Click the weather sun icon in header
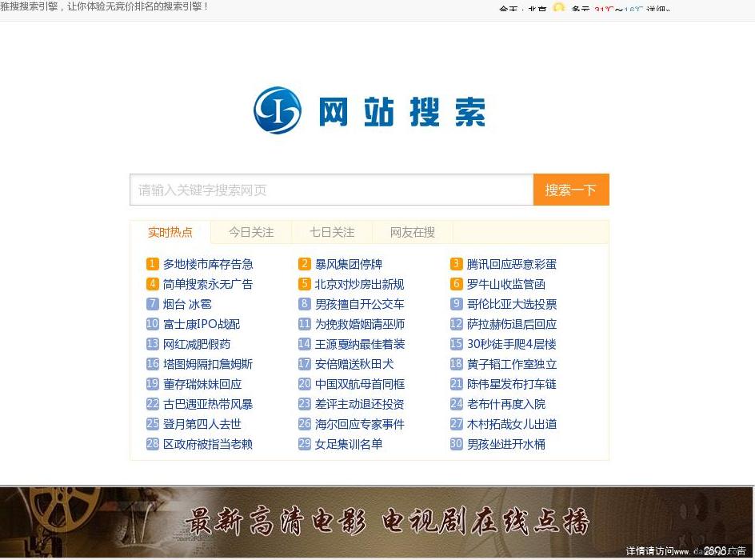Screen dimensions: 755x560 (x=558, y=7)
